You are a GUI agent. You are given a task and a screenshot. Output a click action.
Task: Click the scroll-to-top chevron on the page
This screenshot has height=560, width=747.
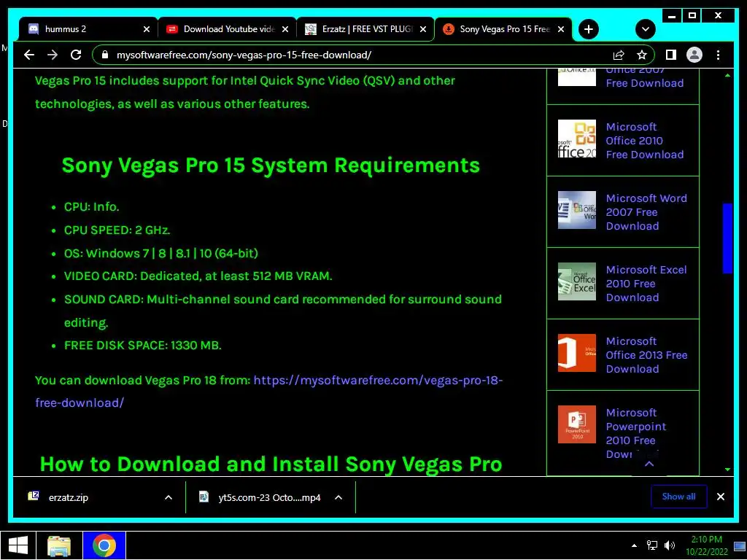[649, 463]
